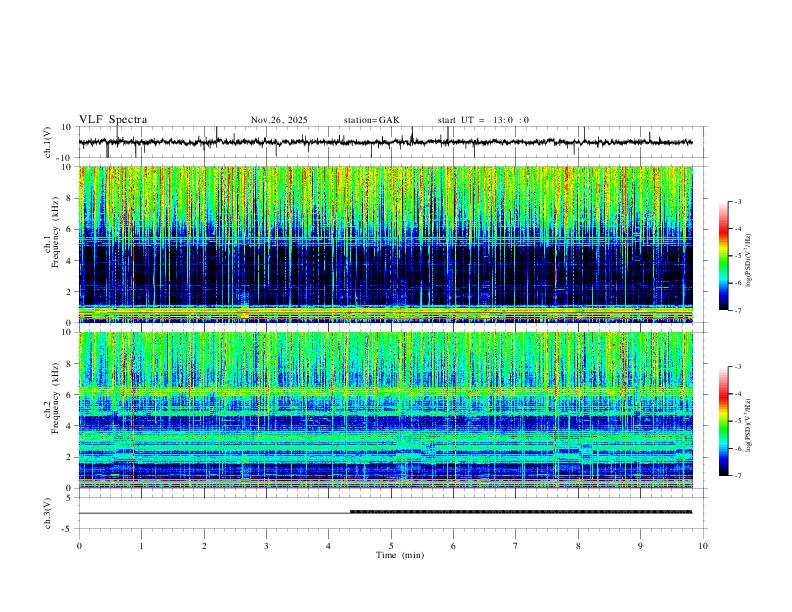Click the '-7' value on lower colorbar
792x612 pixels.
tap(738, 476)
